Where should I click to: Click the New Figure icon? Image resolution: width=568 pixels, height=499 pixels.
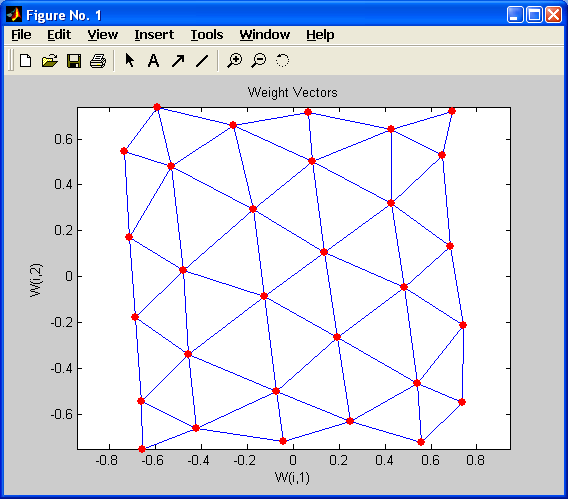coord(25,60)
